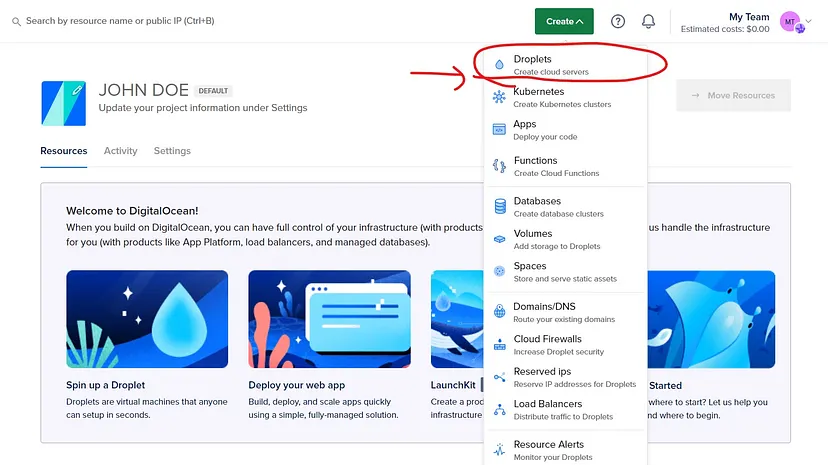The height and width of the screenshot is (465, 828).
Task: Click the Droplets water drop icon
Action: [x=499, y=65]
